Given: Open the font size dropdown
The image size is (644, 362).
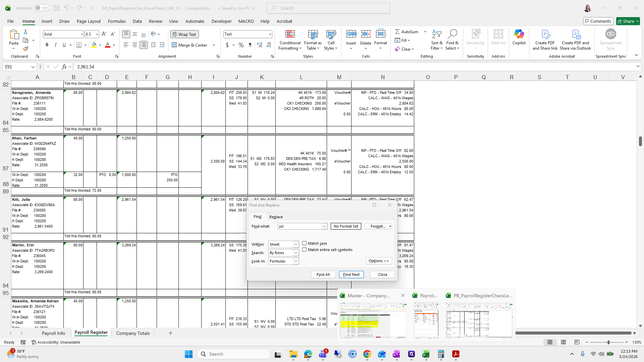Looking at the screenshot, I should pyautogui.click(x=97, y=34).
